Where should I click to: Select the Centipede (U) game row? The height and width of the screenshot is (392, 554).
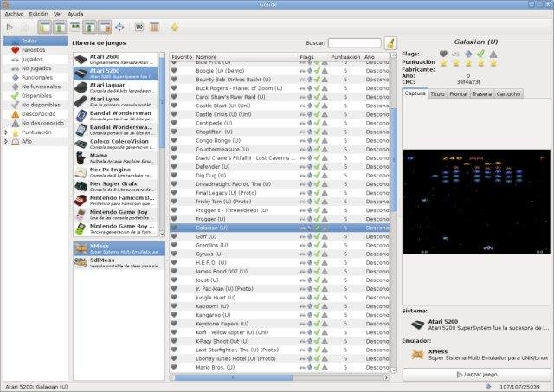tap(280, 123)
